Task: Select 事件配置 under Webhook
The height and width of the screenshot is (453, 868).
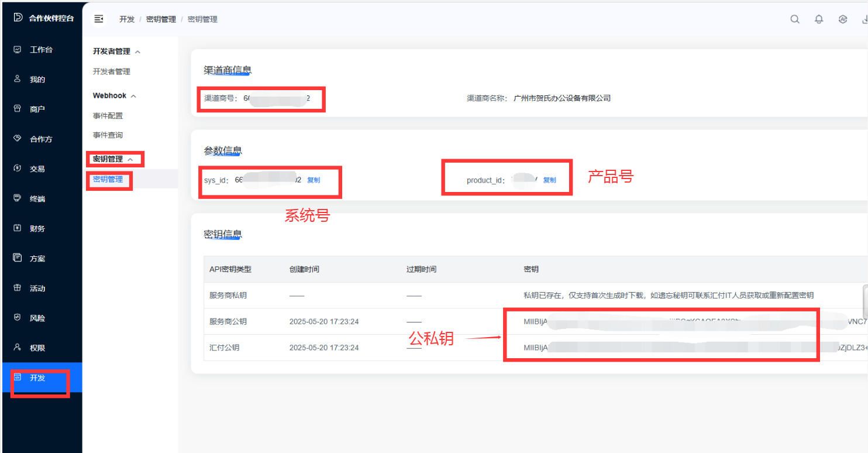Action: pyautogui.click(x=108, y=116)
